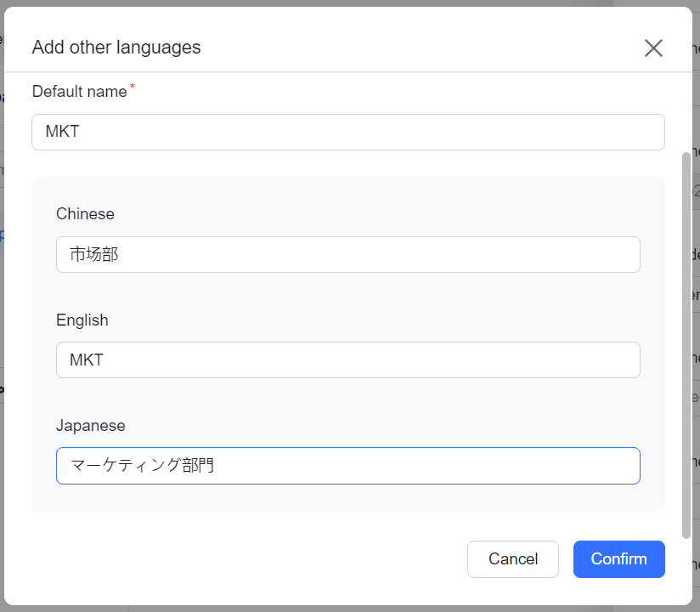Click the Japanese translation field

348,466
